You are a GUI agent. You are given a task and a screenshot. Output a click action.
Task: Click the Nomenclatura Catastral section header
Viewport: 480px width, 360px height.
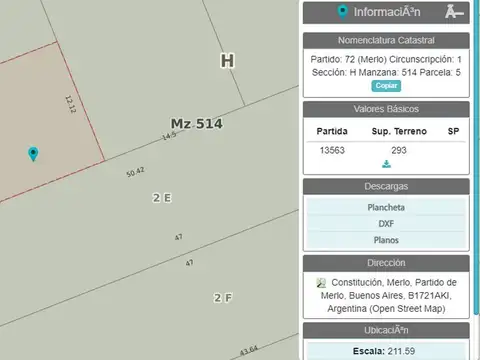(x=386, y=41)
